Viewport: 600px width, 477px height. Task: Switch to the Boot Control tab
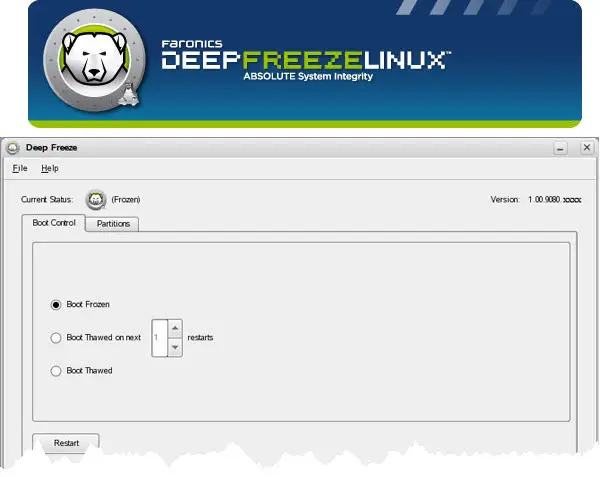tap(54, 223)
